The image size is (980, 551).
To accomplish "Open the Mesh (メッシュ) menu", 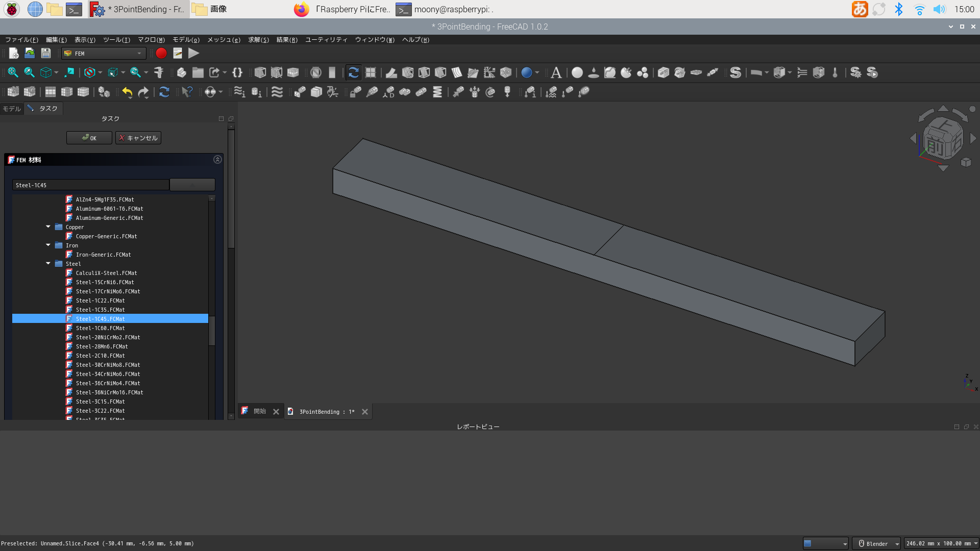I will pos(224,40).
